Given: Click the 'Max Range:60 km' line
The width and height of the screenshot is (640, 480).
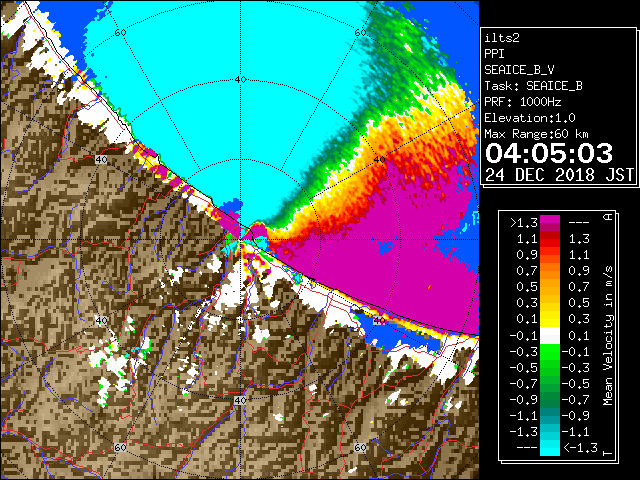Looking at the screenshot, I should click(536, 134).
